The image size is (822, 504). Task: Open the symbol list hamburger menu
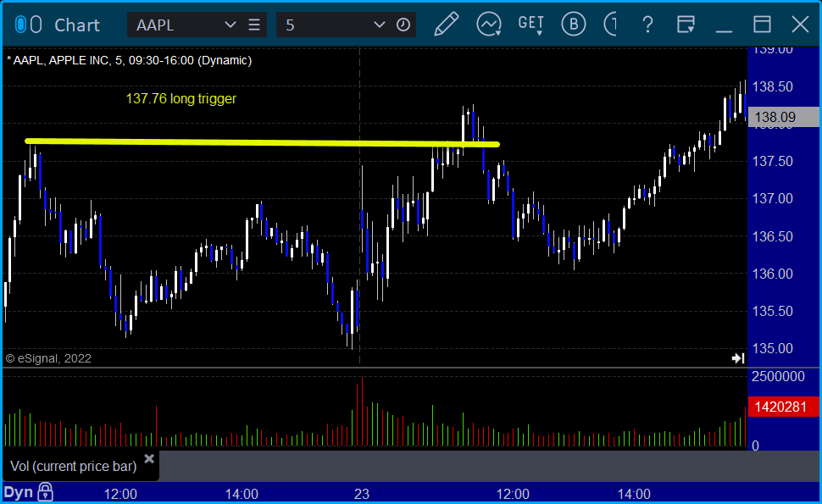pos(254,25)
